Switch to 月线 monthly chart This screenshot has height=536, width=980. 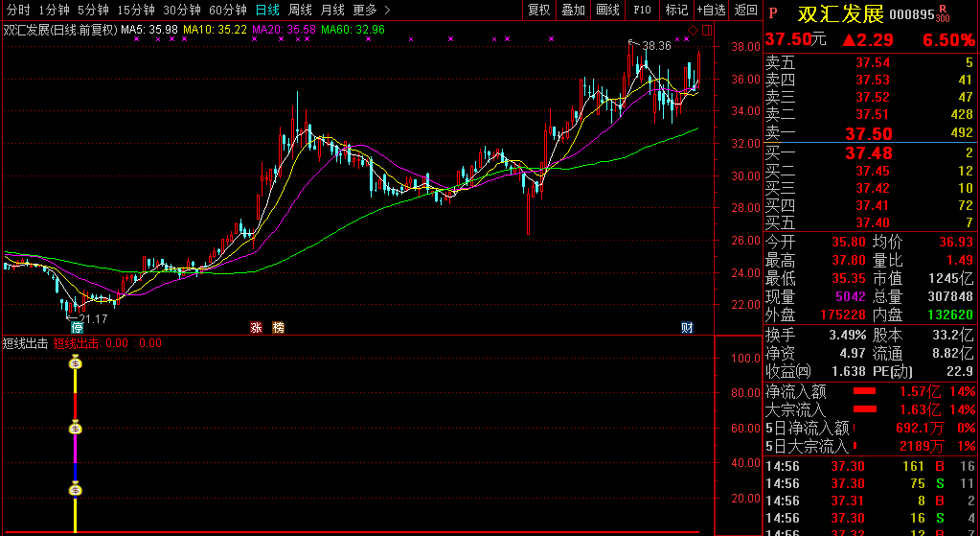point(332,10)
